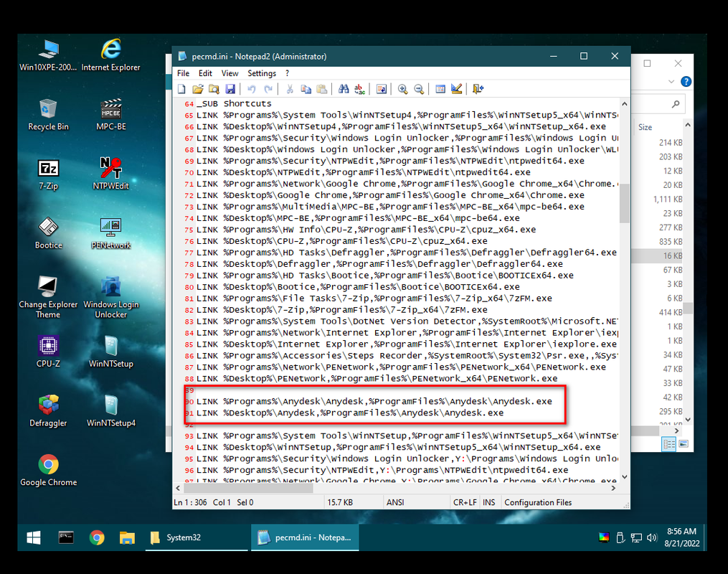Click the Undo toolbar icon
728x574 pixels.
(x=251, y=89)
